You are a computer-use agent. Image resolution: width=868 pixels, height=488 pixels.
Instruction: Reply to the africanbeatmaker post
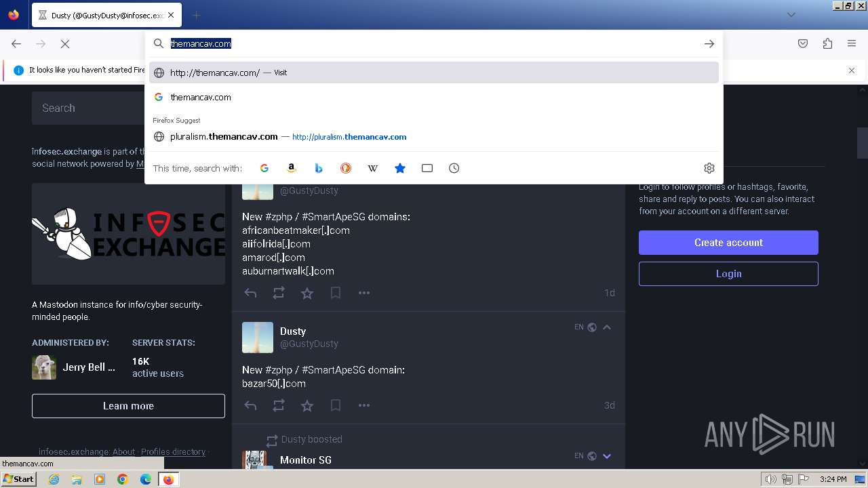coord(250,293)
